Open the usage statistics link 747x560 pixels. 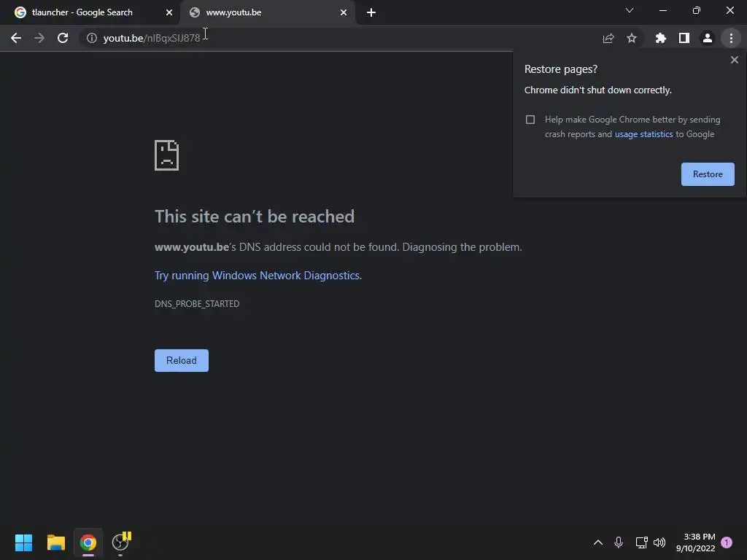click(x=643, y=134)
